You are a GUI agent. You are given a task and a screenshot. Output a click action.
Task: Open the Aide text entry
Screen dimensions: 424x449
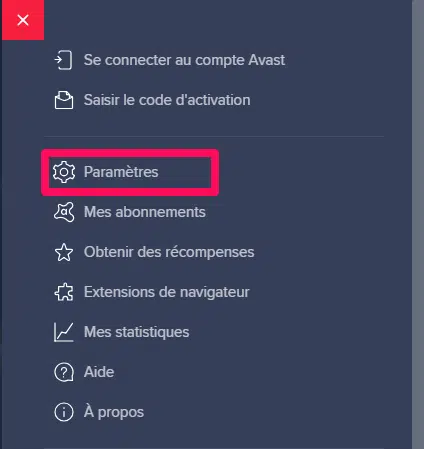coord(99,372)
